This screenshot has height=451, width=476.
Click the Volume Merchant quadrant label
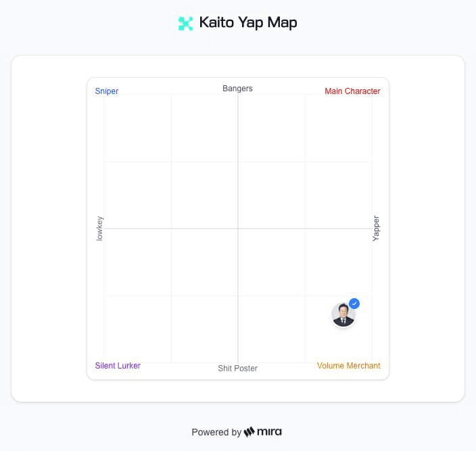pos(348,365)
